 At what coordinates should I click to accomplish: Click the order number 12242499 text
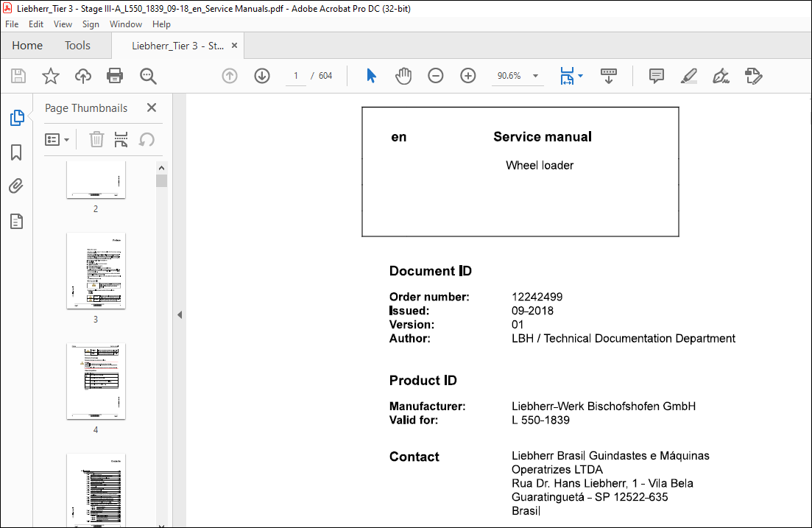click(x=537, y=297)
